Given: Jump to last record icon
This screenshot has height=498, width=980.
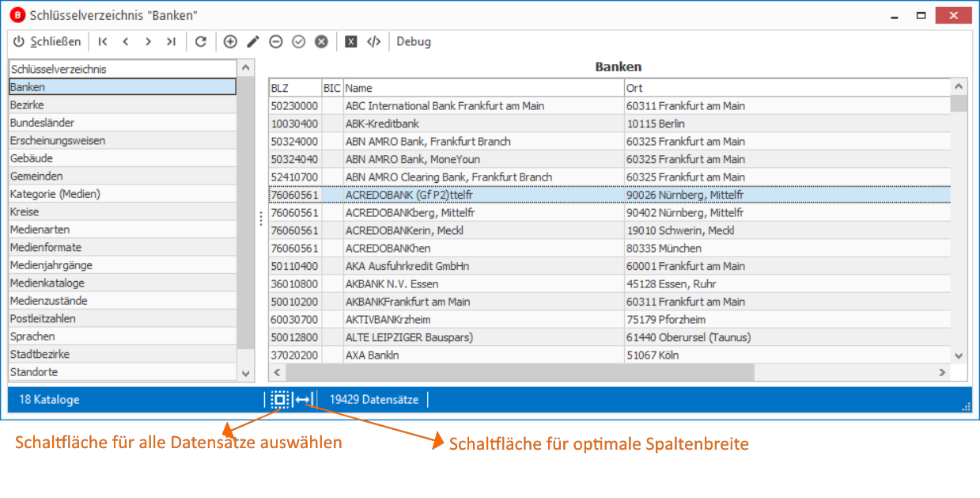Looking at the screenshot, I should pyautogui.click(x=171, y=42).
